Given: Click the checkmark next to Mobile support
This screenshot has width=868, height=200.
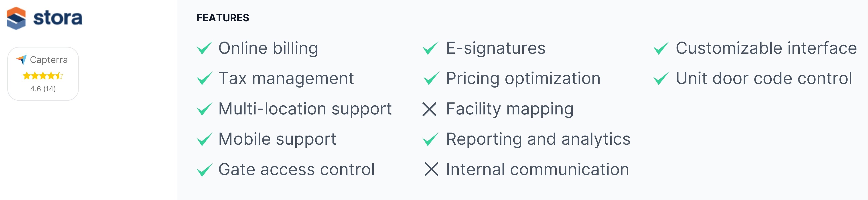Looking at the screenshot, I should click(x=205, y=139).
